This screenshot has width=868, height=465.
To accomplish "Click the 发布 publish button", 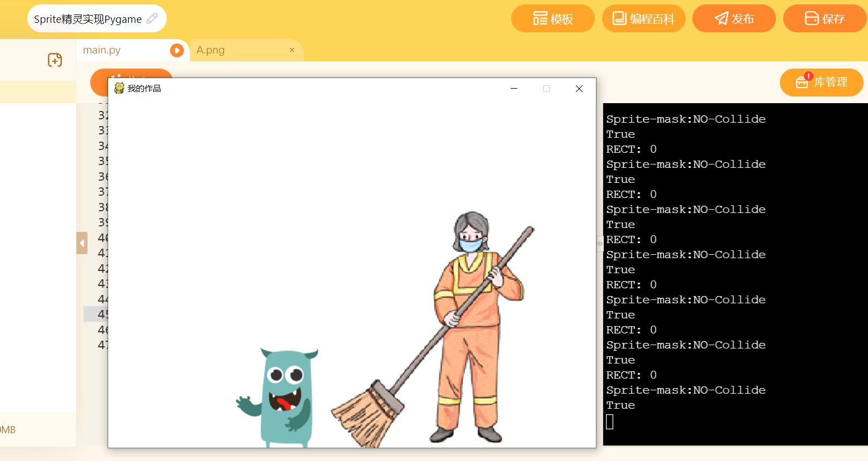I will [x=734, y=19].
